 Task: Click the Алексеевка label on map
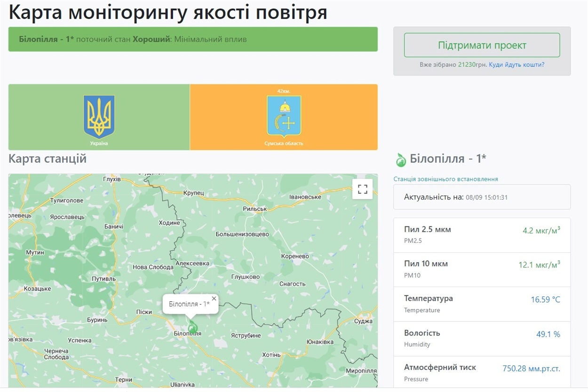(192, 263)
